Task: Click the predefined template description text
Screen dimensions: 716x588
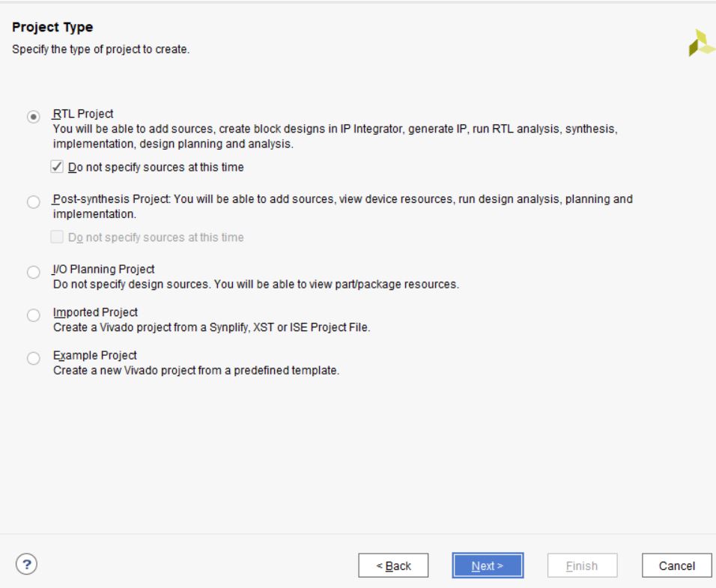Action: (196, 371)
